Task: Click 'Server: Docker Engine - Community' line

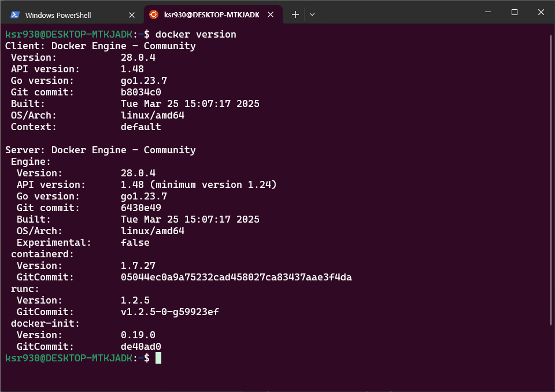Action: [101, 150]
